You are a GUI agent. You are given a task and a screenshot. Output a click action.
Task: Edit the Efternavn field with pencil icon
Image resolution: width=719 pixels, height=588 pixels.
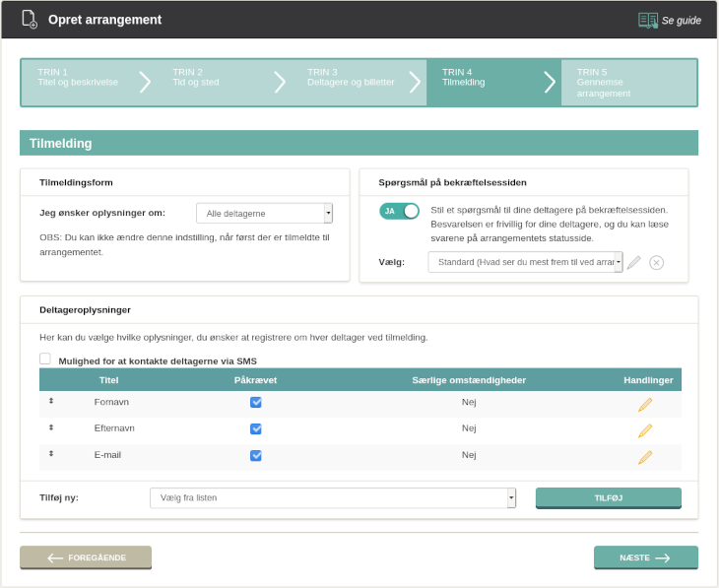[x=645, y=430]
